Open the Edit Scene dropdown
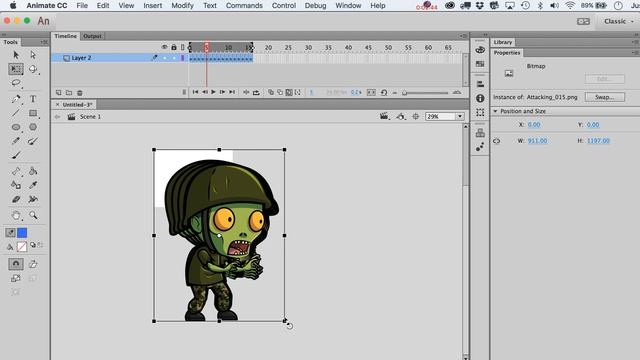 pyautogui.click(x=384, y=117)
